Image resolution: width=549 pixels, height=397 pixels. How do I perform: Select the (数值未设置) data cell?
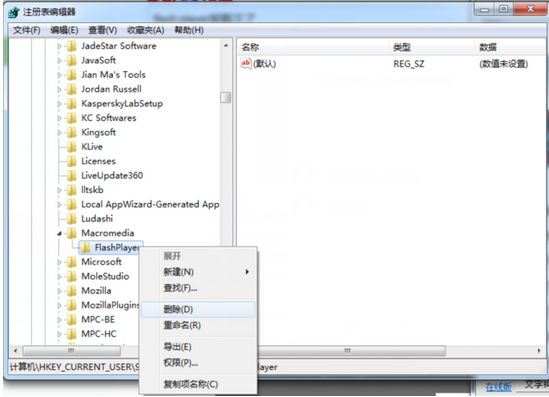[x=503, y=64]
